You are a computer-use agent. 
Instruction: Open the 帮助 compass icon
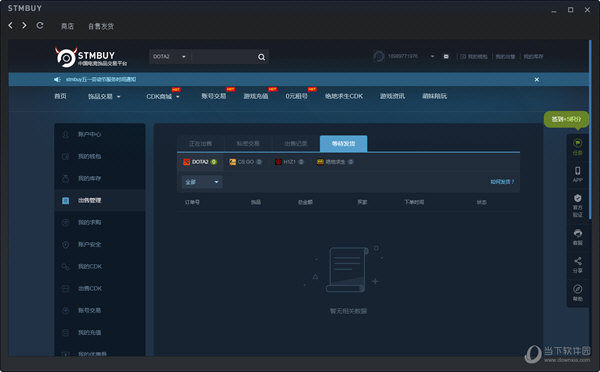(577, 293)
